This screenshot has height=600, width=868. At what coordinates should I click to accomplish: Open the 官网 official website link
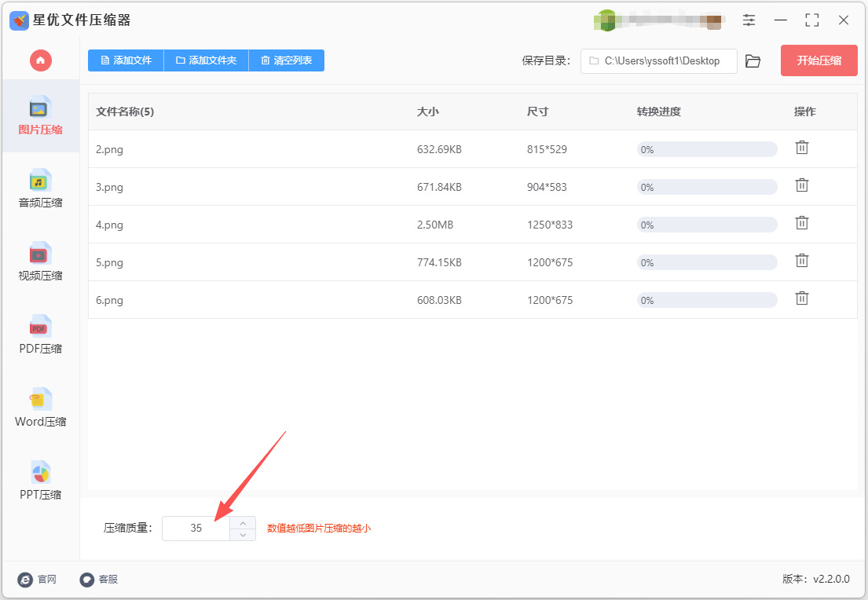(x=37, y=580)
